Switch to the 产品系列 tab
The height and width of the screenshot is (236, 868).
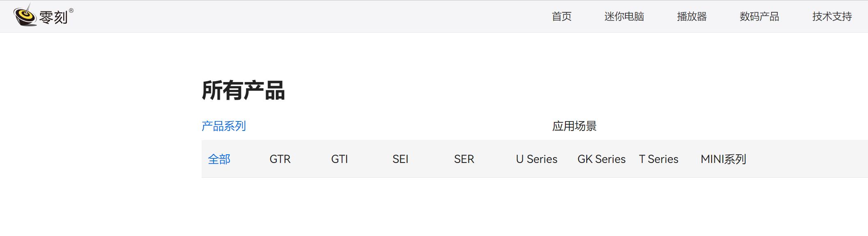[224, 126]
